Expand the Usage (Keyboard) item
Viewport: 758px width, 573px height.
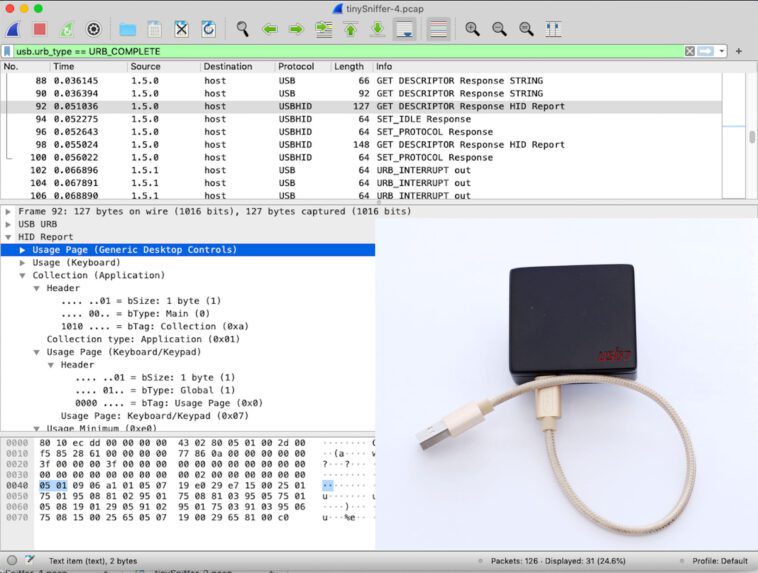(x=23, y=262)
